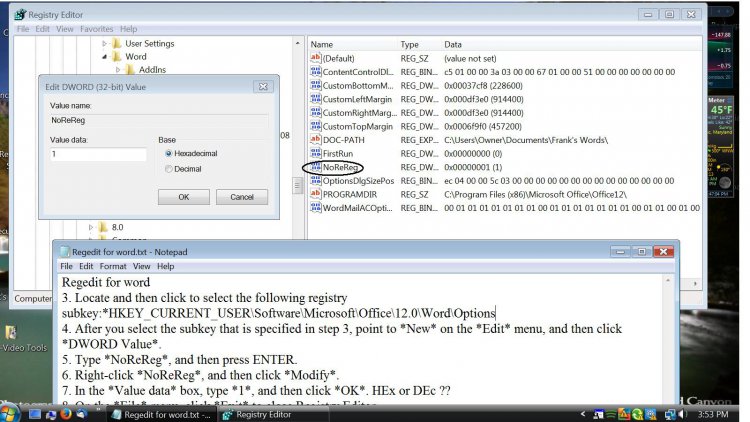This screenshot has height=422, width=750.
Task: Click the FirstRun value icon
Action: tap(315, 154)
